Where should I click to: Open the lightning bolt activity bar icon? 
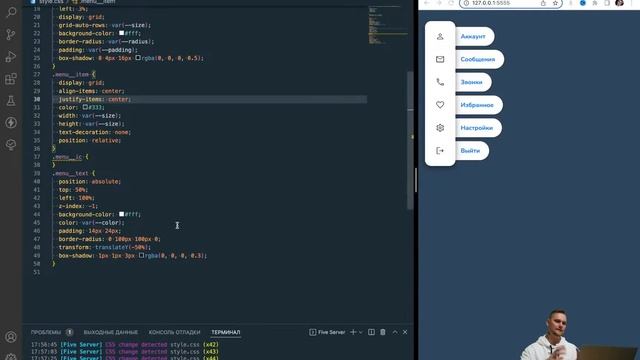(x=11, y=122)
